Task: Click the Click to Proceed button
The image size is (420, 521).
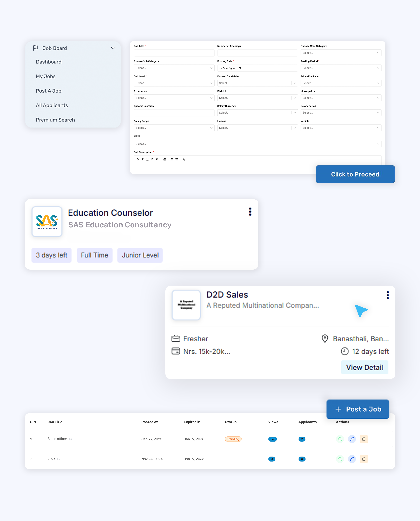Action: tap(355, 174)
